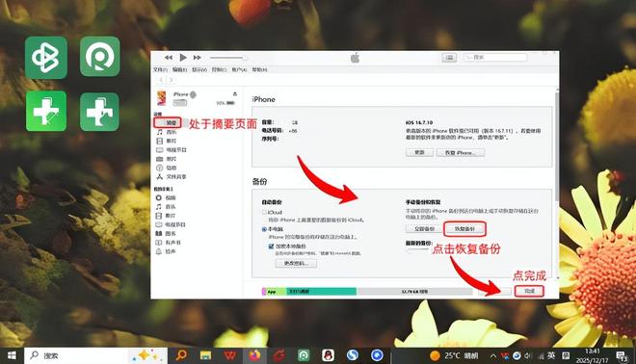
Task: Open the 帮助 menu
Action: [x=259, y=69]
